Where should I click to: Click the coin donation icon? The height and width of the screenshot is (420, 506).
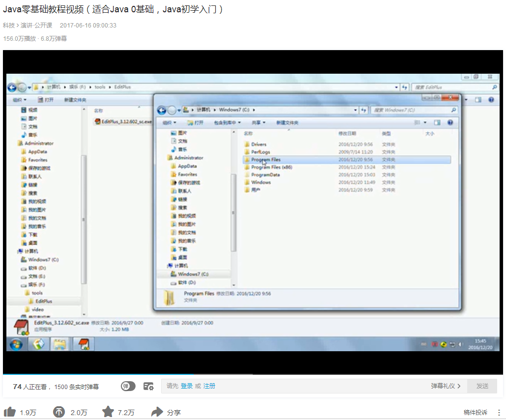[x=59, y=412]
